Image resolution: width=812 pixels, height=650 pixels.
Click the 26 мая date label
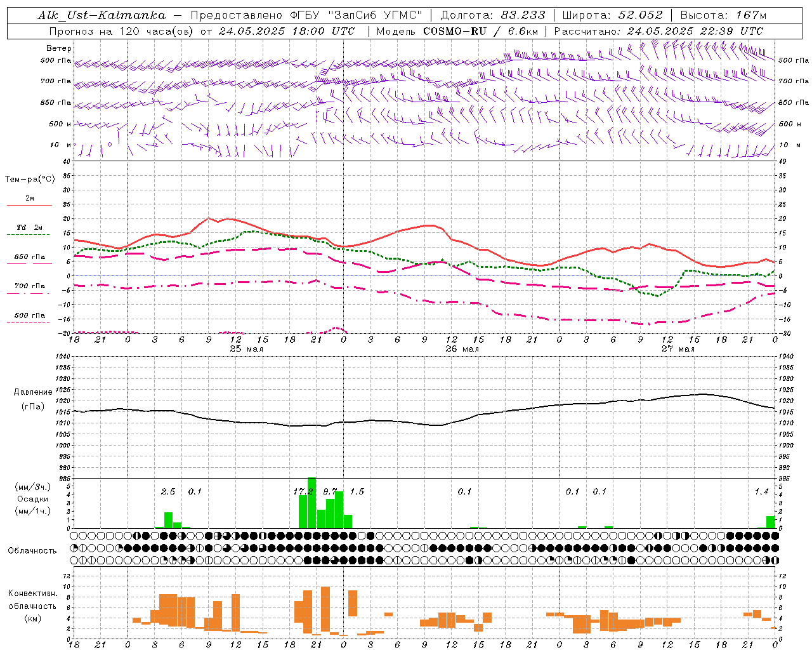[462, 348]
